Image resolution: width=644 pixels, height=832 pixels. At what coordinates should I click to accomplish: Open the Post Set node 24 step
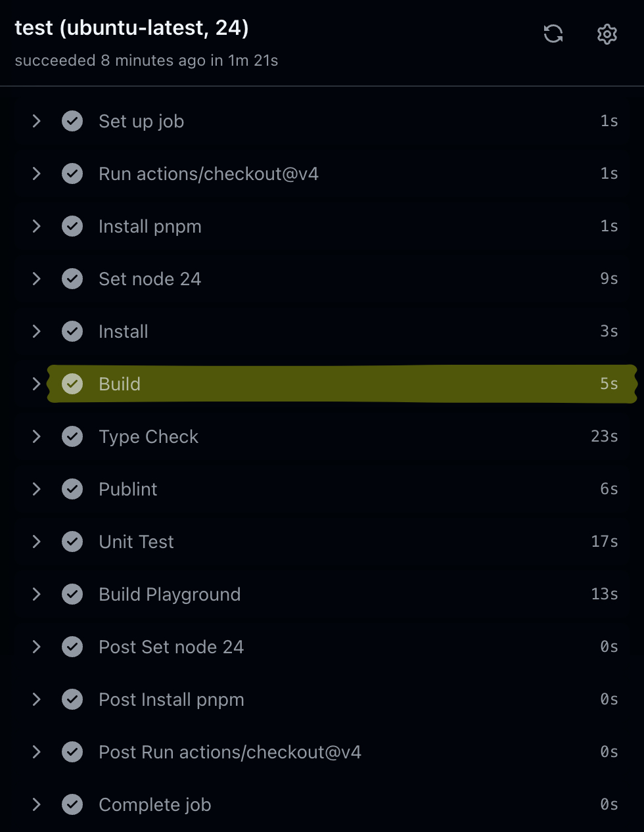click(x=171, y=647)
